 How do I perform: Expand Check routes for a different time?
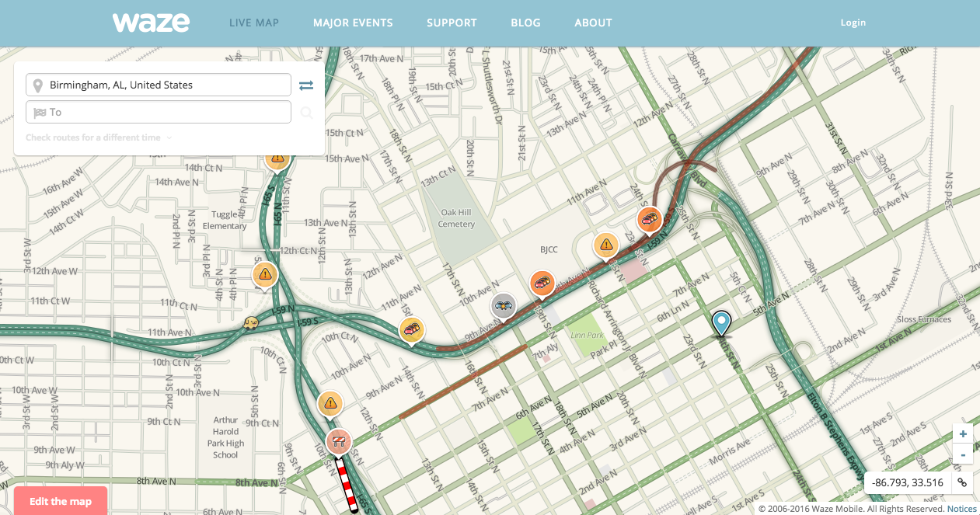[98, 137]
